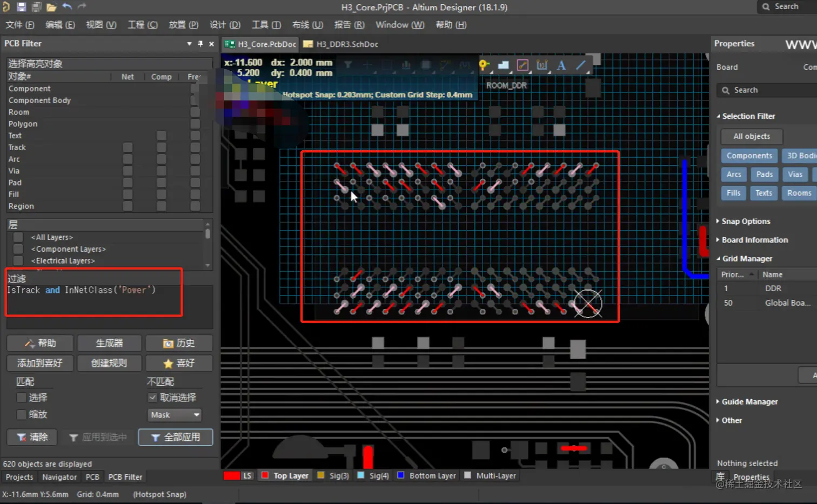Open the Window (W) menu

pos(400,25)
